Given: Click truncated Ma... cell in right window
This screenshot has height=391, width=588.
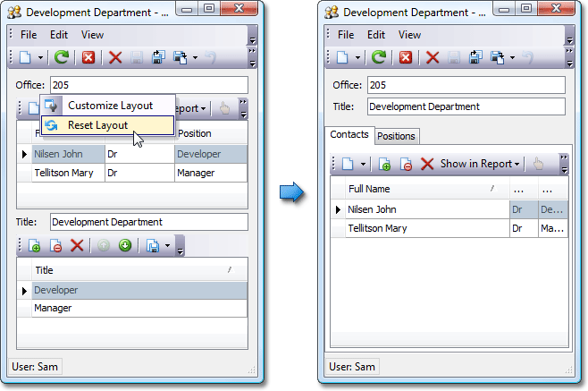Looking at the screenshot, I should 553,228.
